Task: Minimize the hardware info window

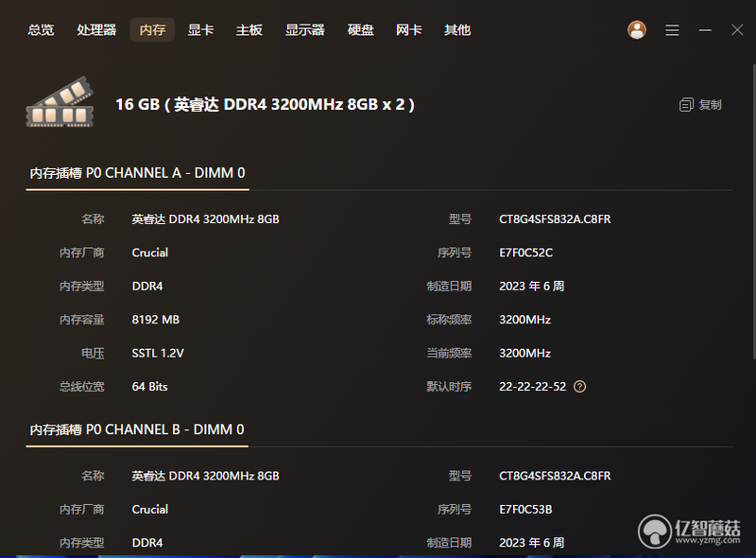Action: 705,30
